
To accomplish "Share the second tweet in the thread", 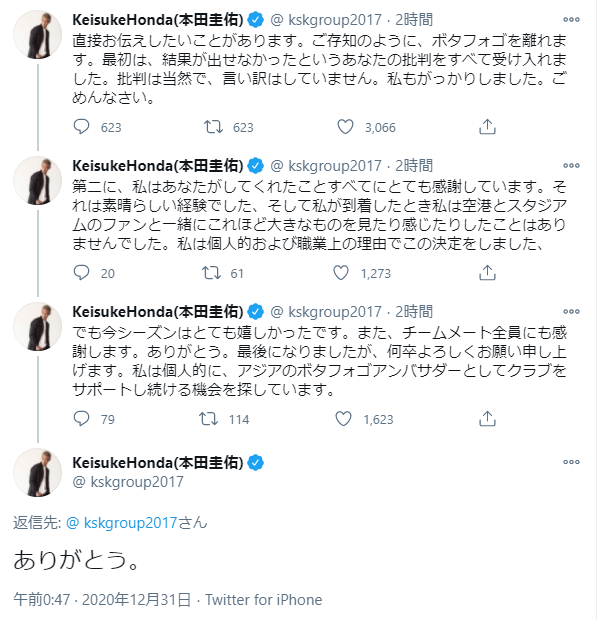I will pos(487,273).
